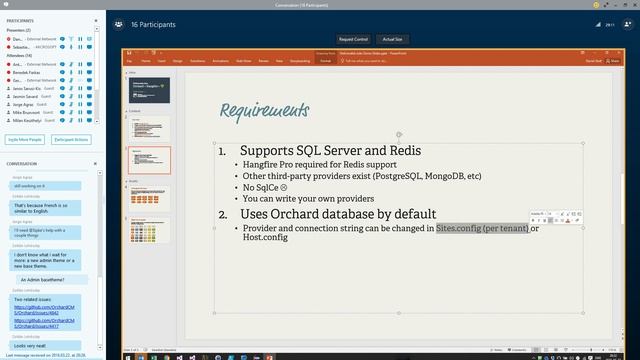Toggle microphone for Sebastie presenter
The image size is (640, 360).
click(71, 47)
